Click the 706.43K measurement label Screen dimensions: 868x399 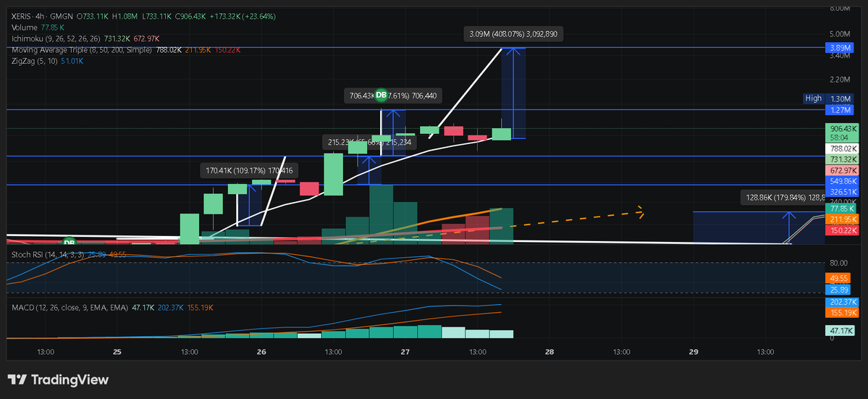pyautogui.click(x=393, y=96)
